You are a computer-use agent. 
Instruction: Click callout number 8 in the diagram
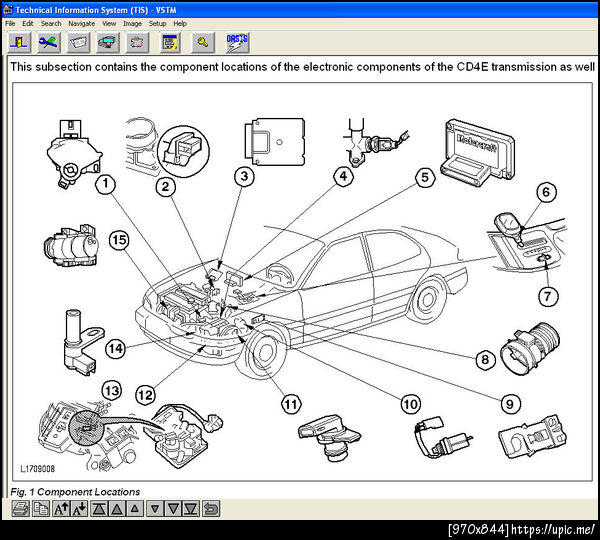click(485, 360)
